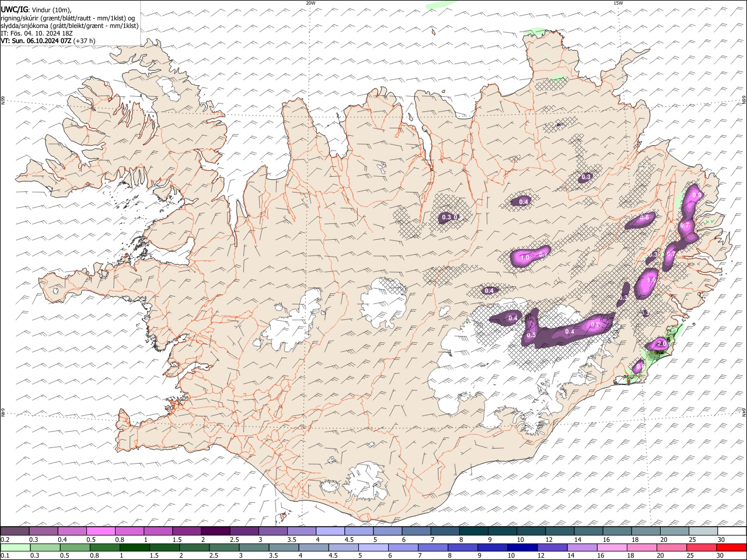Click the 'UWC/IG: Vindur (10m)' title line

36,10
